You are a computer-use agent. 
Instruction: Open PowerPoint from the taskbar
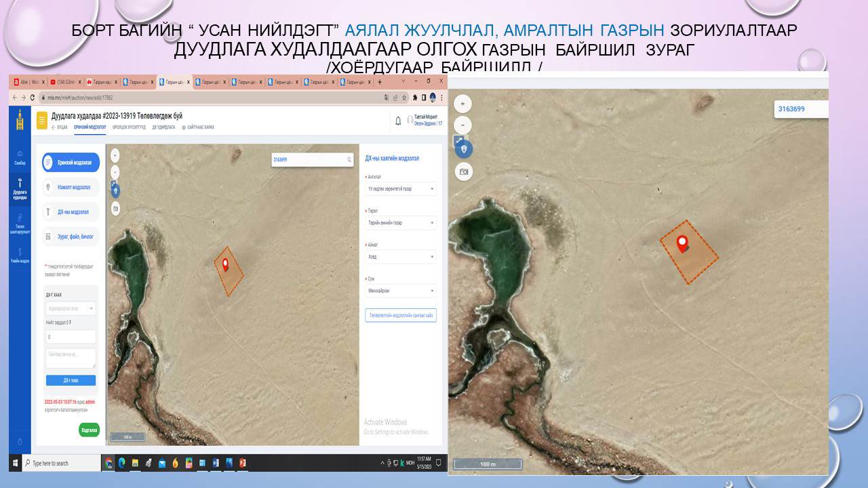[x=242, y=463]
